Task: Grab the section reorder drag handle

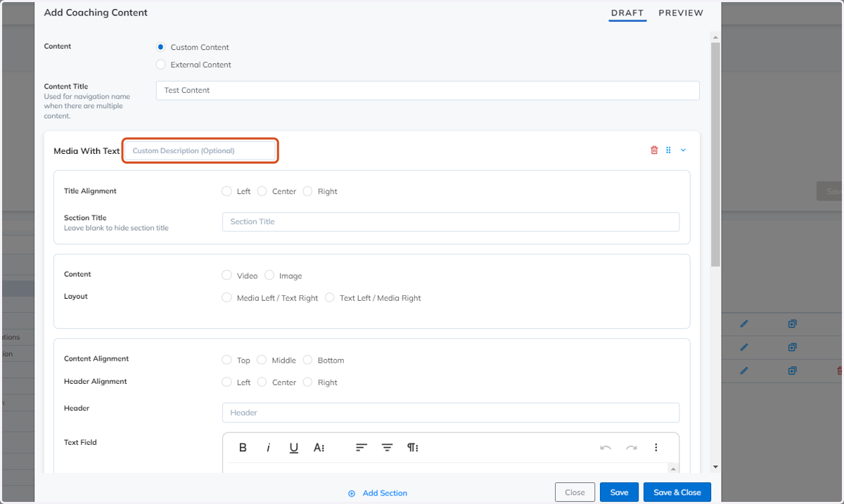Action: pyautogui.click(x=668, y=150)
